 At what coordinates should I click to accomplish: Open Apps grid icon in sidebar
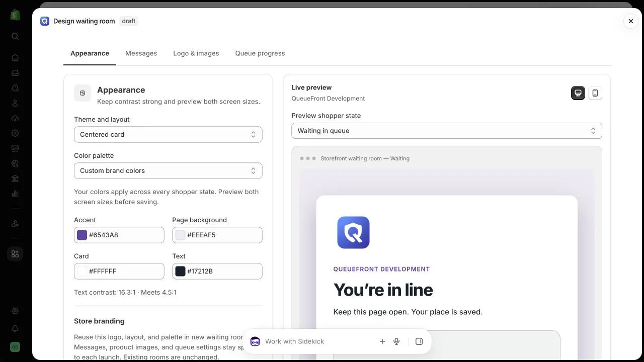15,254
